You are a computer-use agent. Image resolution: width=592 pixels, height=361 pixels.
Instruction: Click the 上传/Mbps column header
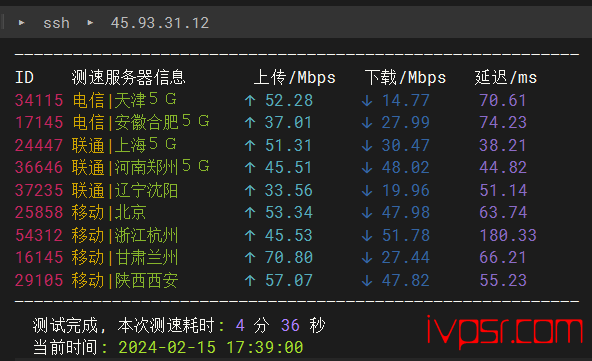coord(294,77)
